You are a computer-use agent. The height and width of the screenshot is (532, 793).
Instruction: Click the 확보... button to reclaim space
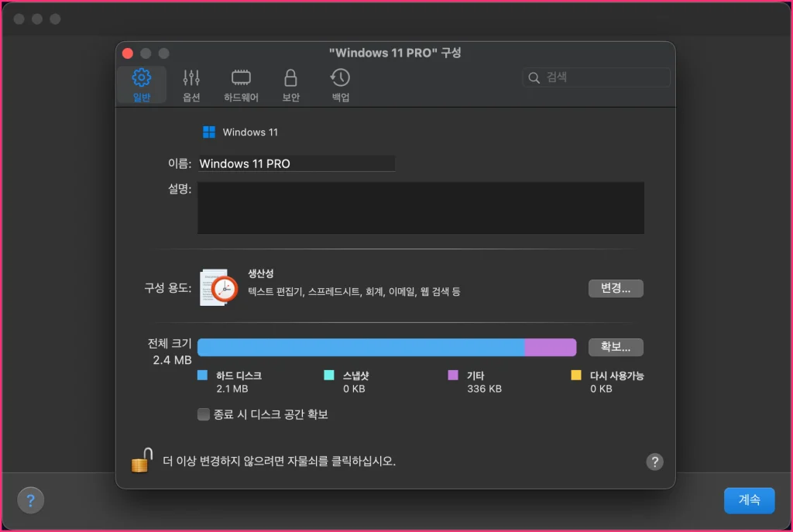coord(616,347)
